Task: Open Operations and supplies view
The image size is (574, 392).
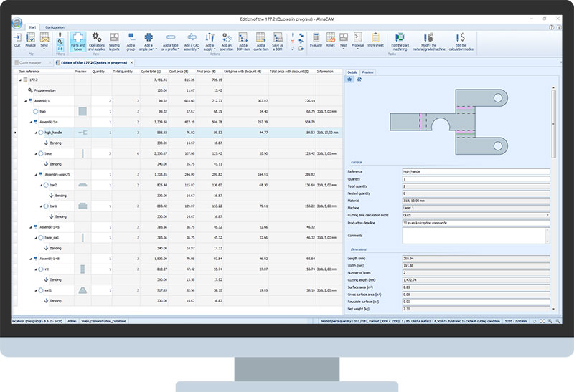Action: (x=97, y=40)
